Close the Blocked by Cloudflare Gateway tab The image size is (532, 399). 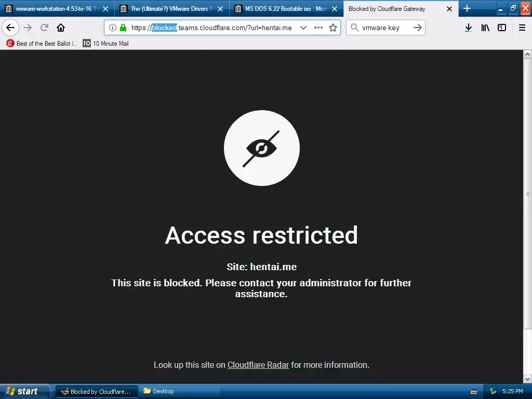449,9
